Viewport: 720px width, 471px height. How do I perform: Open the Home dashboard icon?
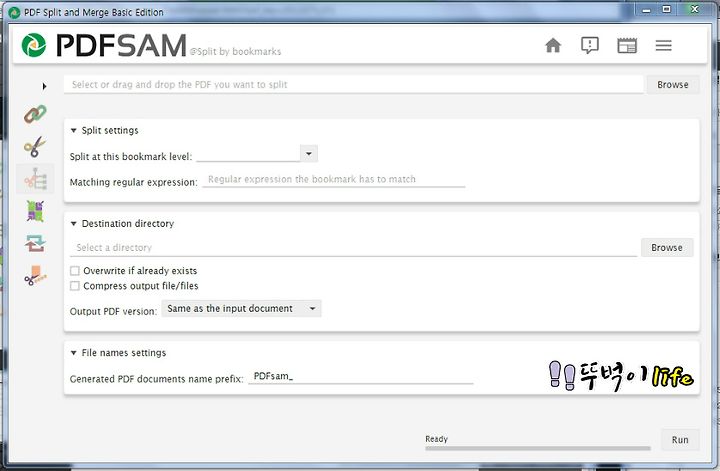point(553,45)
